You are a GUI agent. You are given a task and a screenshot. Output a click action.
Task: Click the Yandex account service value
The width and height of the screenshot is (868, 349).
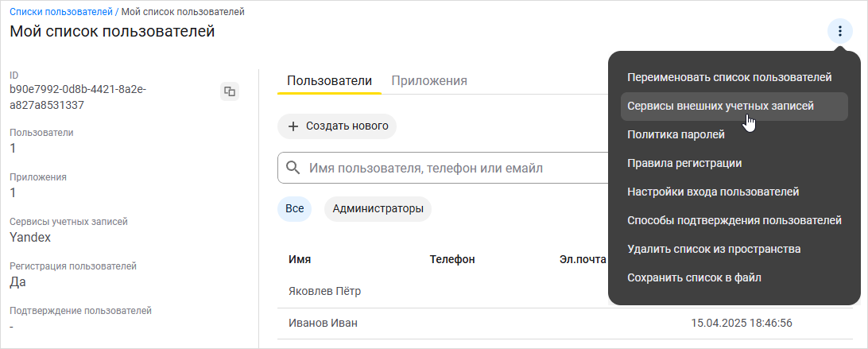[30, 238]
